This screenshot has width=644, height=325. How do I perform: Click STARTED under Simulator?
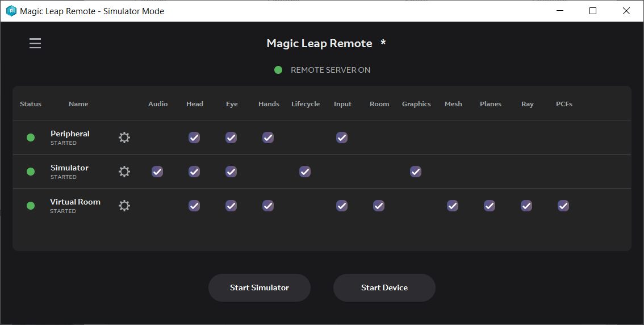pyautogui.click(x=63, y=177)
